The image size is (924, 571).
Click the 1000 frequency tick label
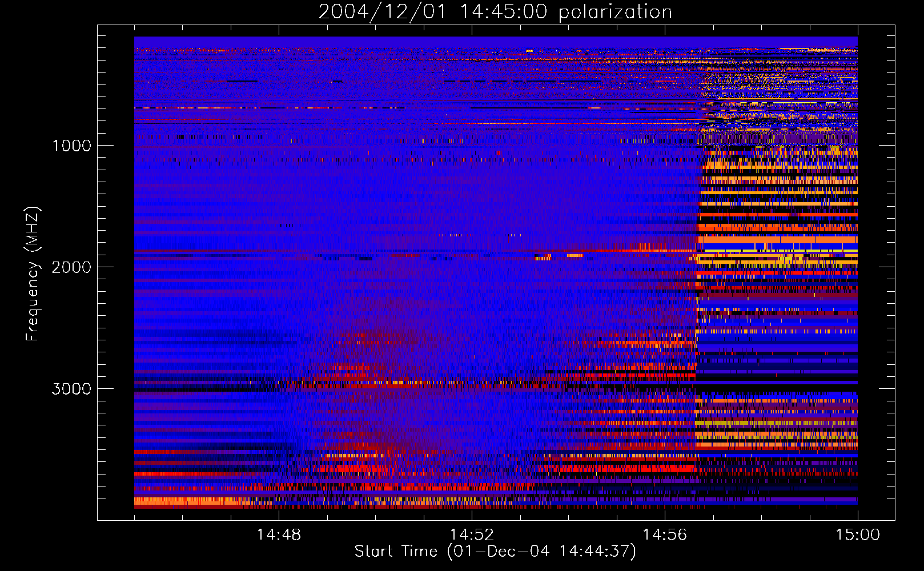pyautogui.click(x=71, y=146)
